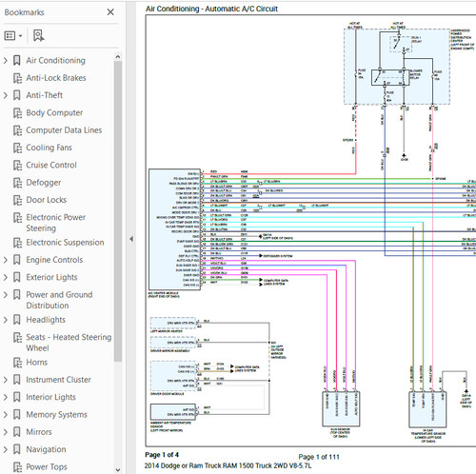Image resolution: width=476 pixels, height=474 pixels.
Task: Click the bookmarks scrollbar down arrow
Action: coord(118,469)
